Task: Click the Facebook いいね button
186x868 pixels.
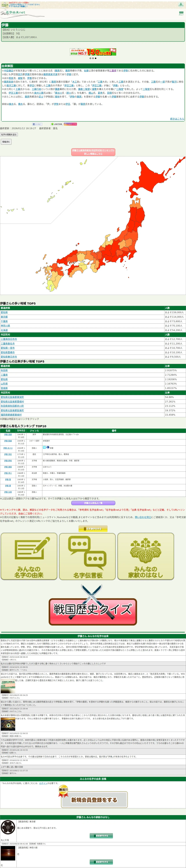Action: (37, 124)
